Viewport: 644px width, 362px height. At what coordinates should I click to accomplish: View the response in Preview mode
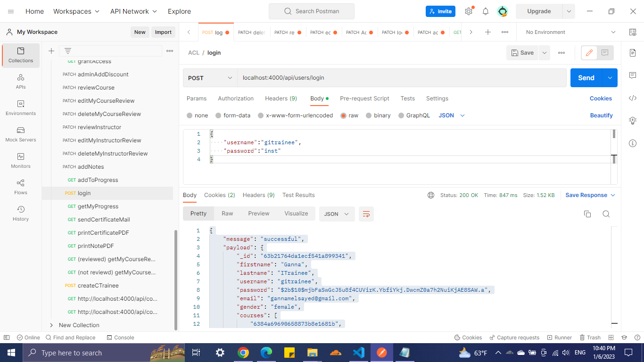tap(258, 213)
